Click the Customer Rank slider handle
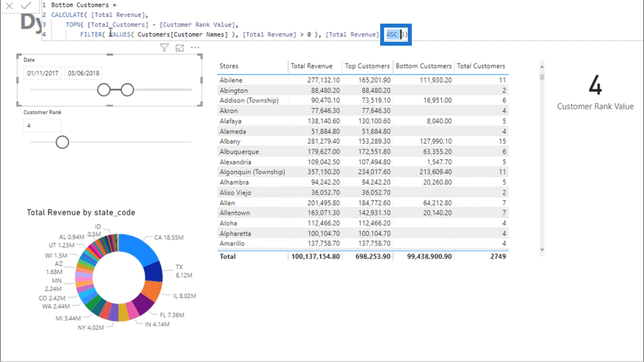Image resolution: width=644 pixels, height=362 pixels. (x=62, y=142)
